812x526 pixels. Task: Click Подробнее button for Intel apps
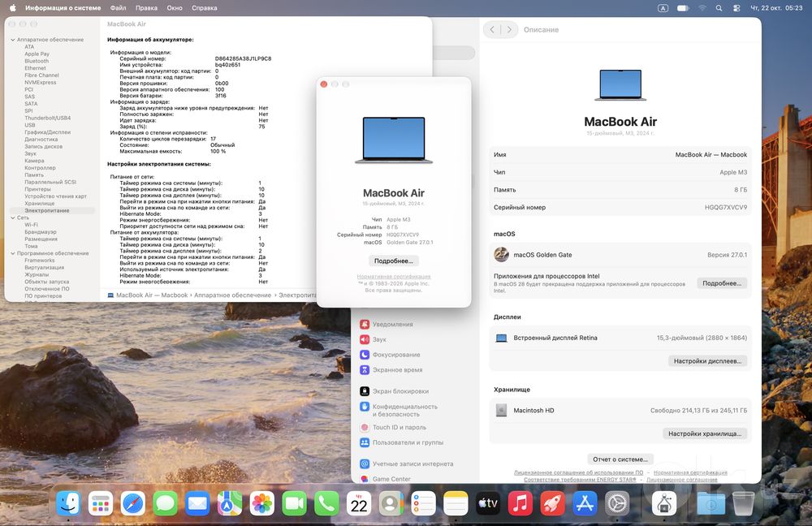tap(721, 283)
